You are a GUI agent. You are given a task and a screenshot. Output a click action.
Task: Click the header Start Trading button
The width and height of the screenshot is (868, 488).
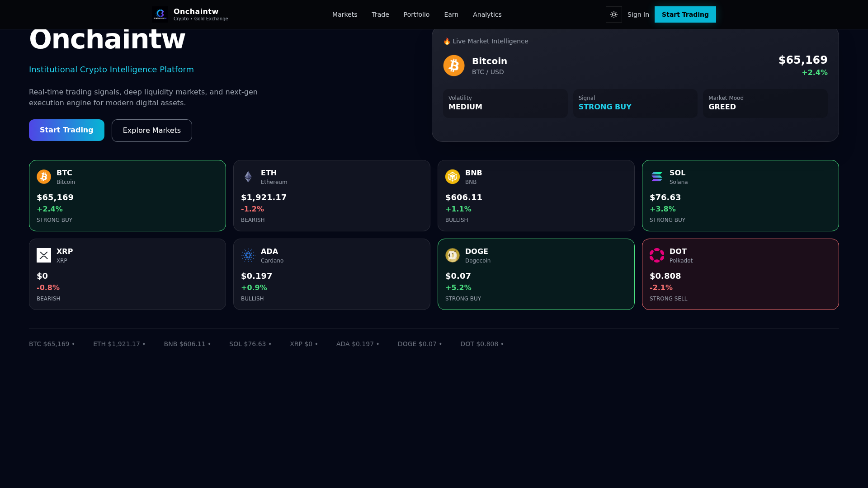[x=685, y=14]
